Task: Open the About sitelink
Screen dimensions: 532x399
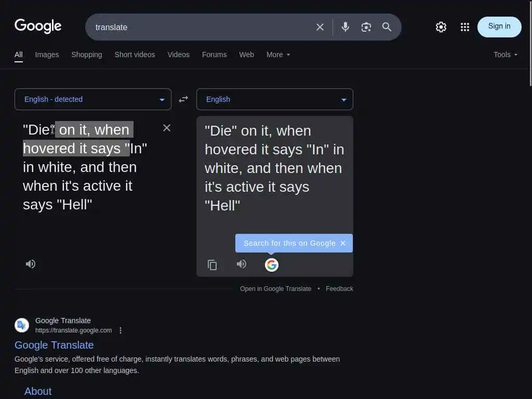Action: (x=38, y=391)
